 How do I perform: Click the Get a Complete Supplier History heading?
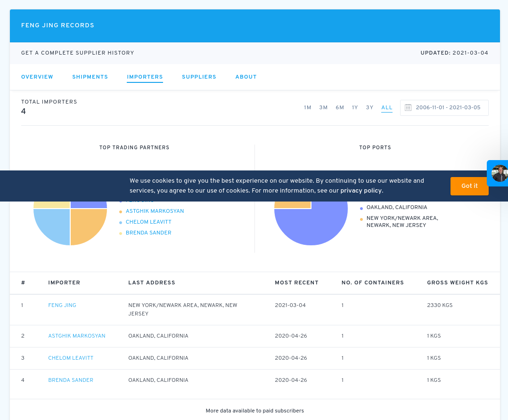tap(77, 53)
